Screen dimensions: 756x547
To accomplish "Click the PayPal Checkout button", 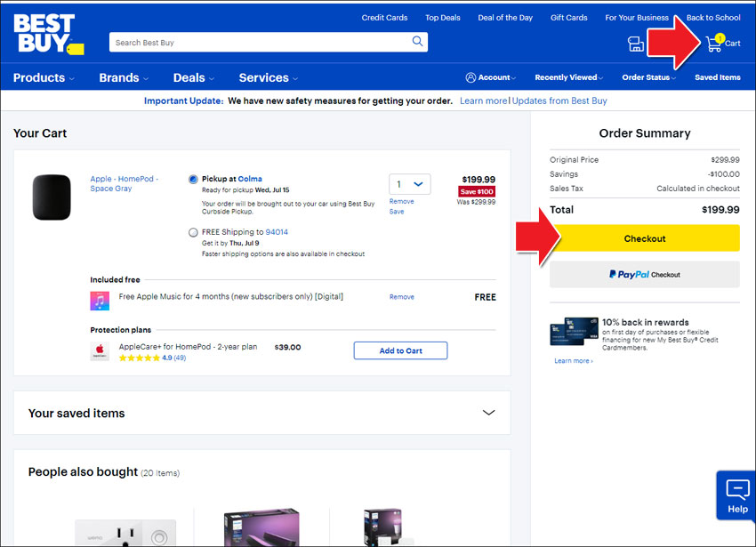I will click(645, 275).
